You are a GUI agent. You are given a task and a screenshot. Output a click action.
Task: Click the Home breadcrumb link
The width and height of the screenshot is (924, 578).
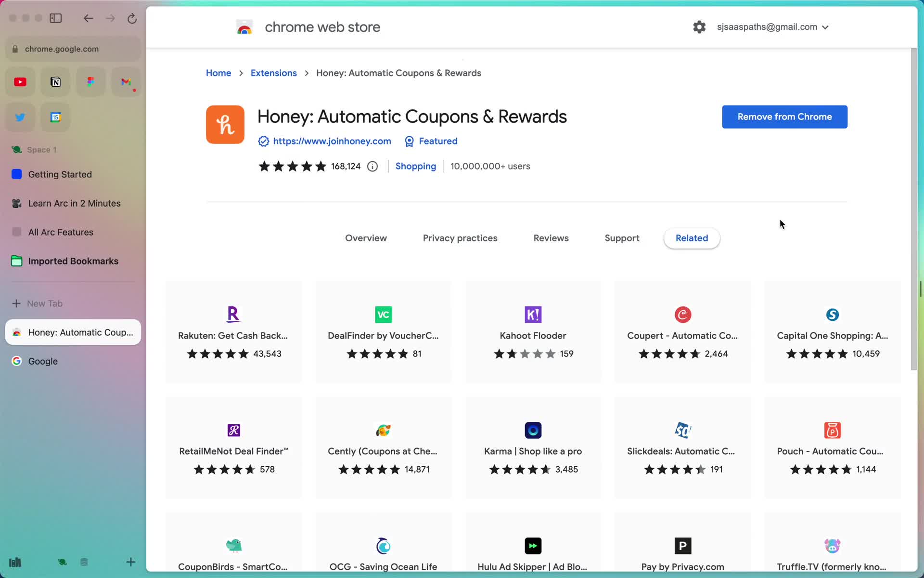pyautogui.click(x=218, y=73)
